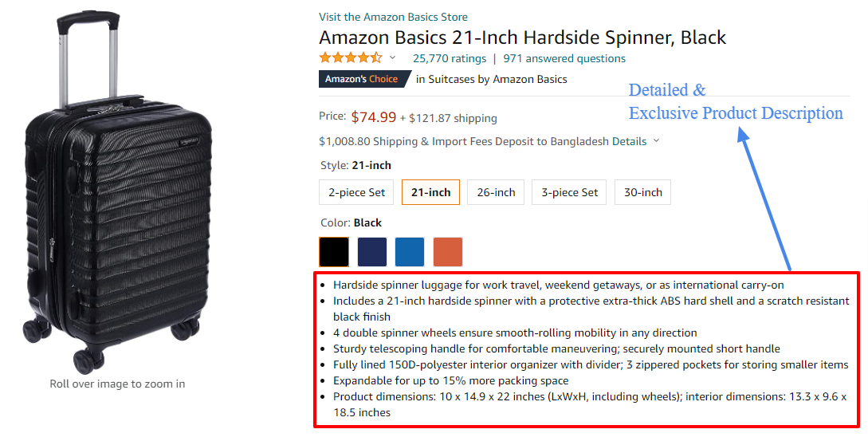Select the 26-inch style option

point(496,192)
